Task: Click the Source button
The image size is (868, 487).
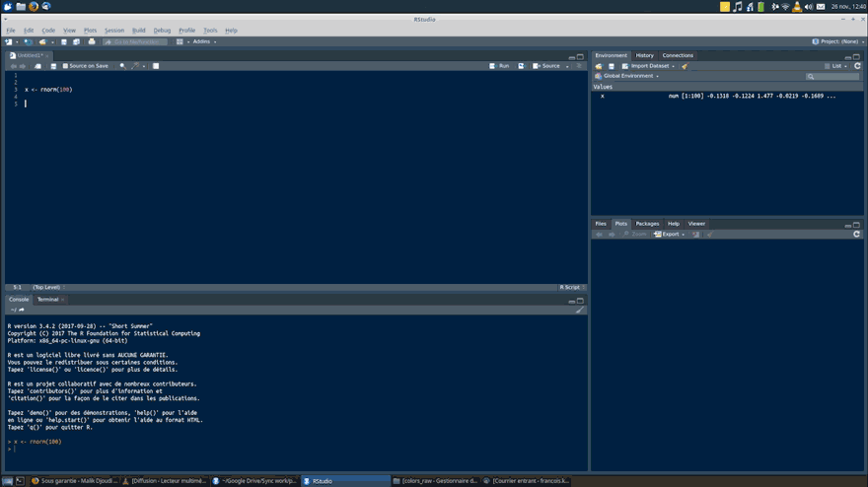Action: pos(546,66)
